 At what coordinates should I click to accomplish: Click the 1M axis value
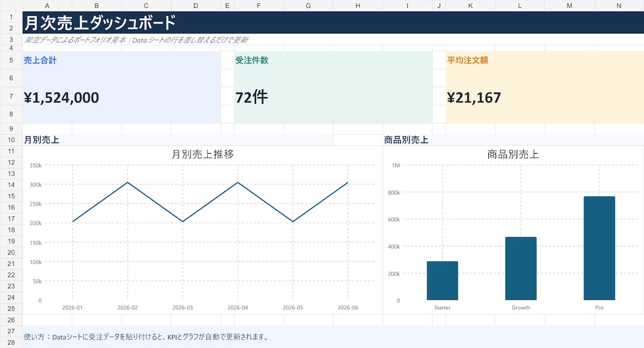point(396,165)
